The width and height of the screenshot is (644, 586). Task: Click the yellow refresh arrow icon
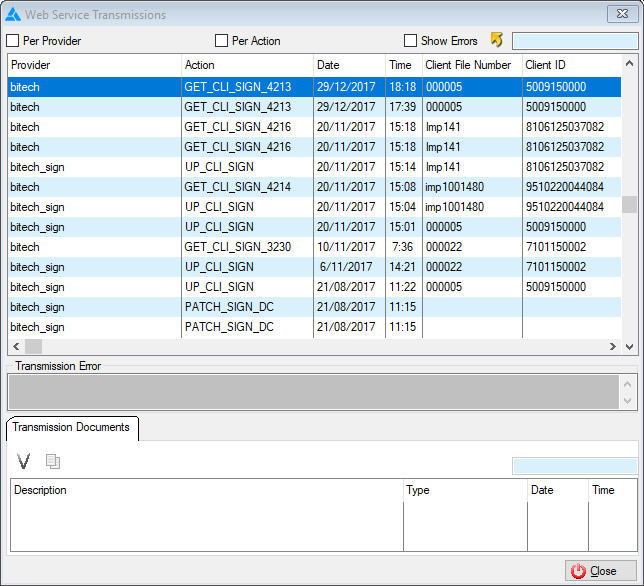coord(496,40)
